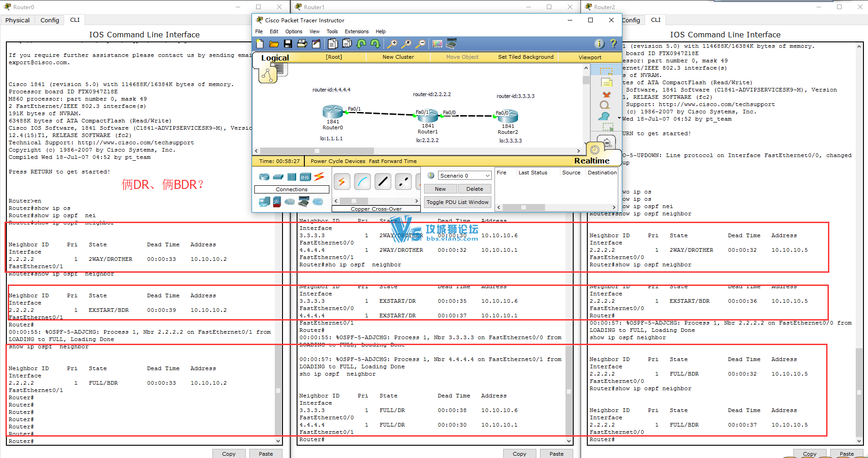The image size is (868, 458).
Task: Open the Scenario 0 dropdown
Action: click(464, 175)
